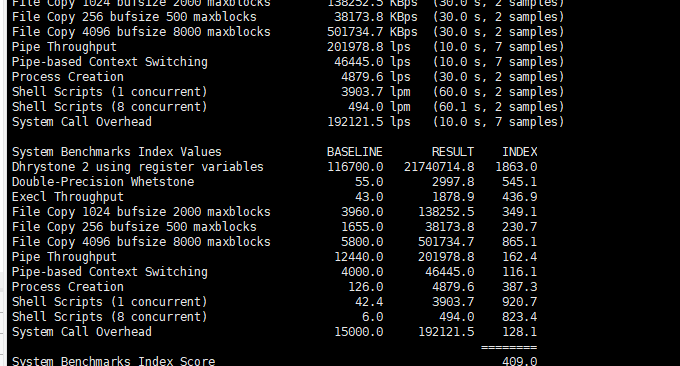Click the "201978.8 lps" Pipe Throughput value
Screen dimensions: 680x366
click(369, 47)
